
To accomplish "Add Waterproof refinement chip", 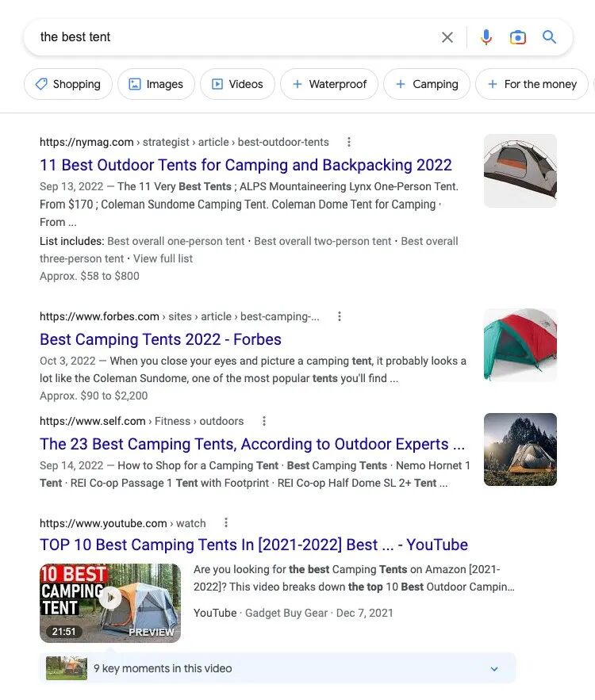I will (329, 84).
